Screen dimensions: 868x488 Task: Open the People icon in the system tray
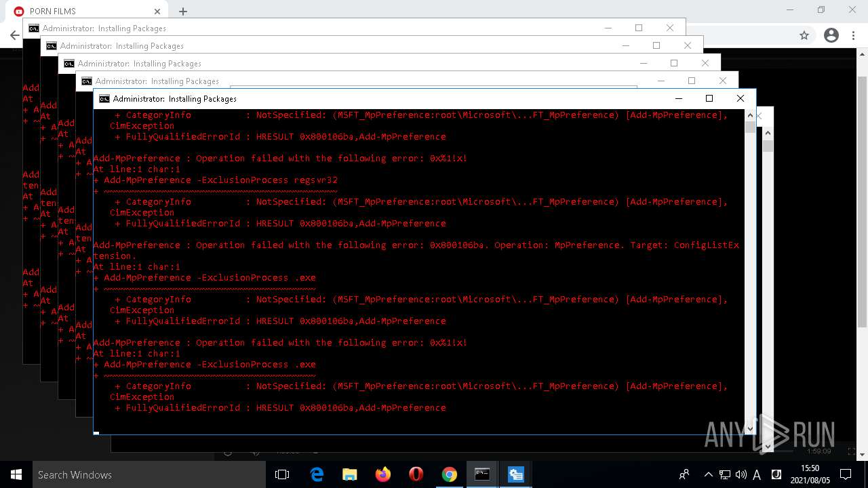click(684, 474)
